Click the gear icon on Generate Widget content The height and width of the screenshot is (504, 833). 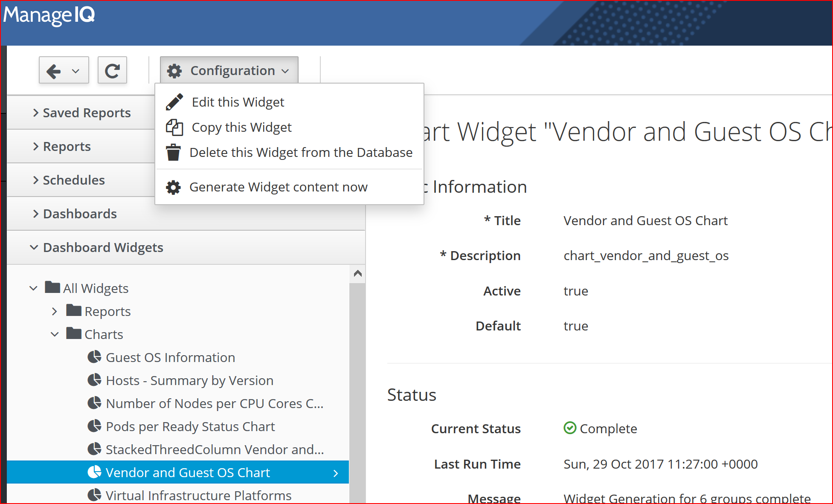(173, 187)
